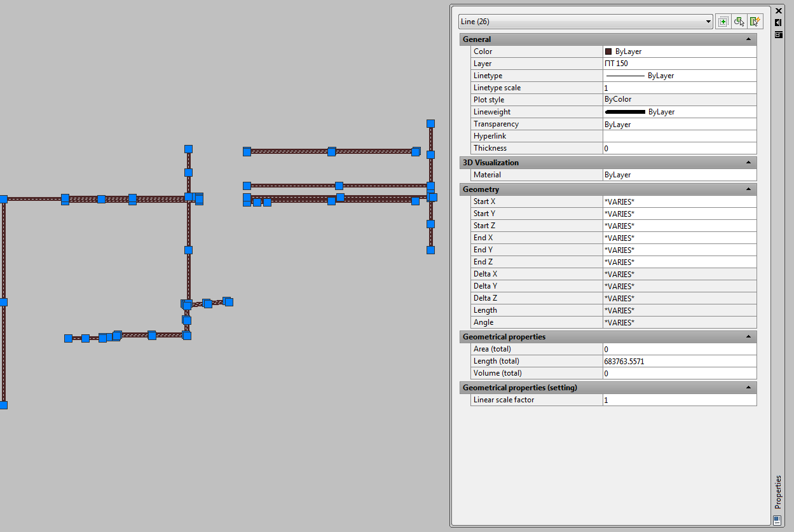Click the Auto-hide icon on palette titlebar
This screenshot has width=794, height=532.
pos(778,22)
